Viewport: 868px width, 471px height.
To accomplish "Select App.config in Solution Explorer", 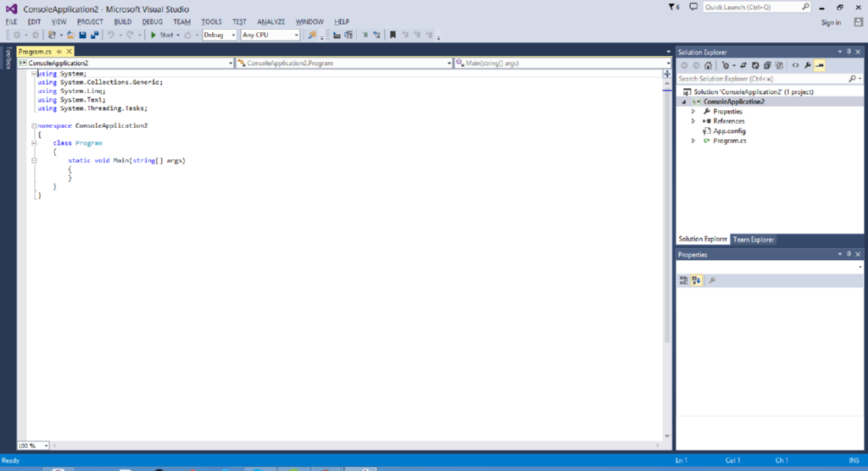I will [x=729, y=131].
